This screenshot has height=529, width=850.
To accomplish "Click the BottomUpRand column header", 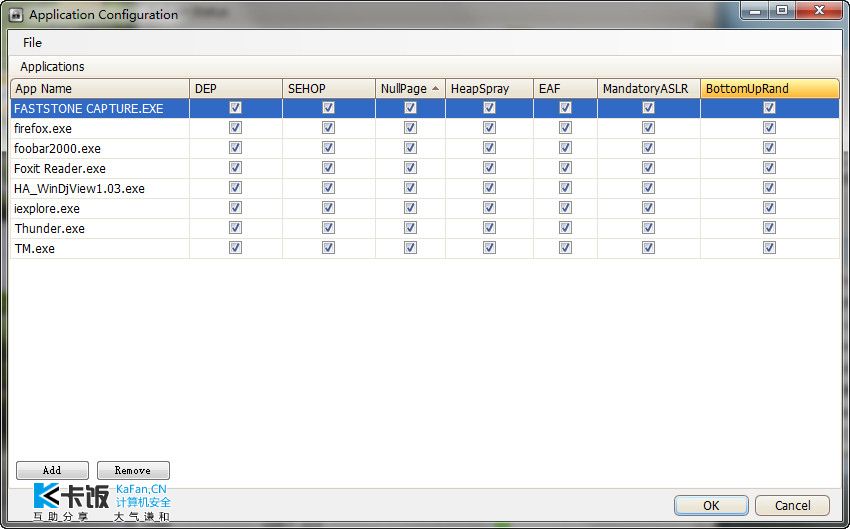I will tap(770, 89).
